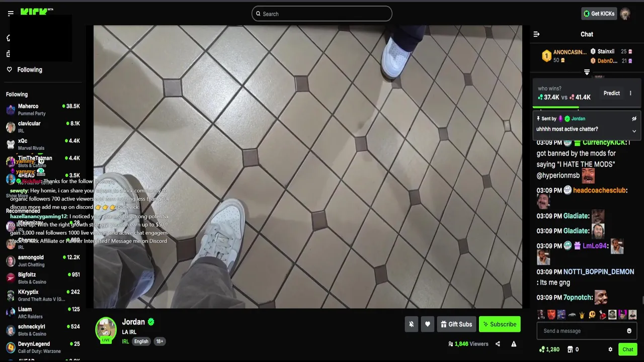
Task: Share the stream via share icon
Action: point(498,344)
